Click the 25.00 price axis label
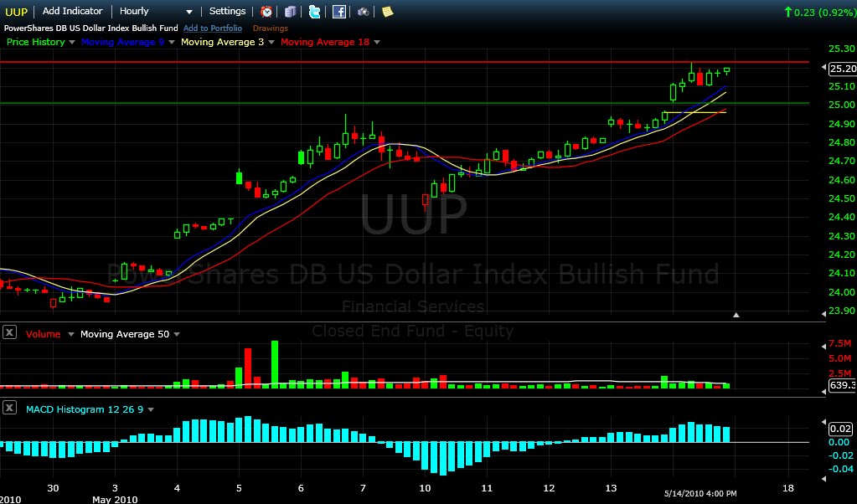The image size is (857, 504). click(842, 105)
